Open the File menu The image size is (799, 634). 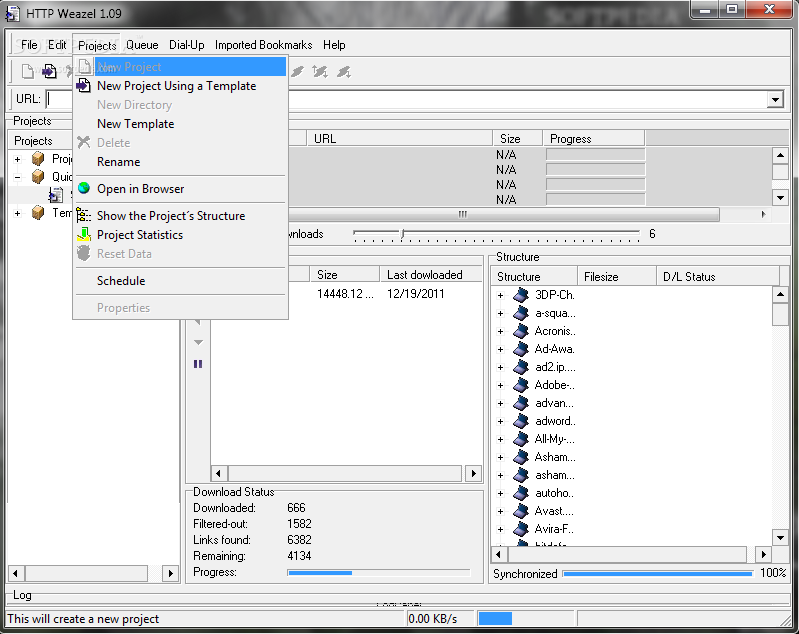pos(29,45)
